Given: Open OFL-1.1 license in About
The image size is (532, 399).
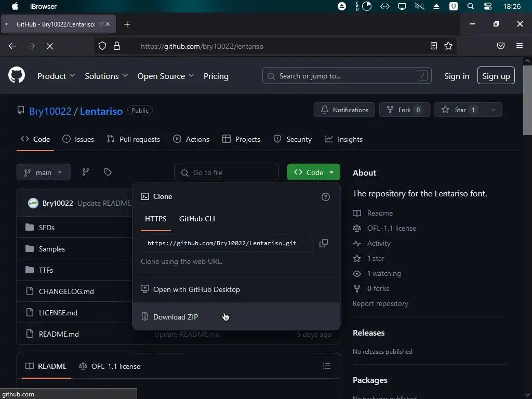Looking at the screenshot, I should pos(391,229).
